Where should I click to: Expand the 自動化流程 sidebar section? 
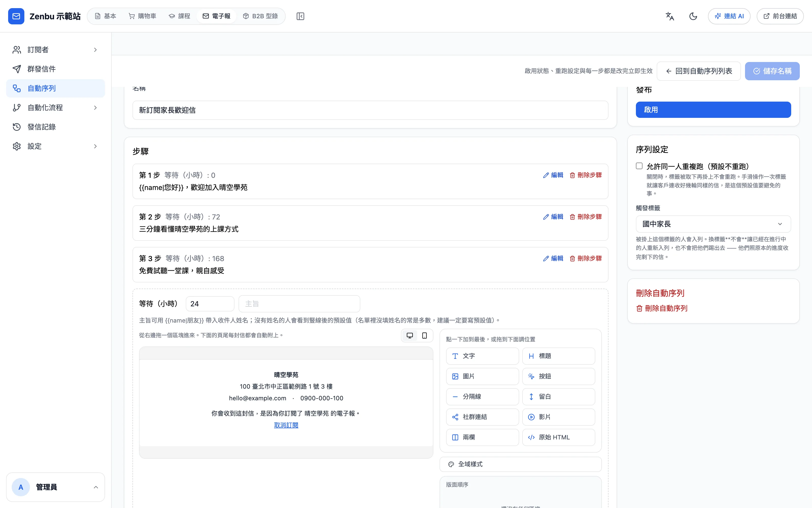point(56,107)
